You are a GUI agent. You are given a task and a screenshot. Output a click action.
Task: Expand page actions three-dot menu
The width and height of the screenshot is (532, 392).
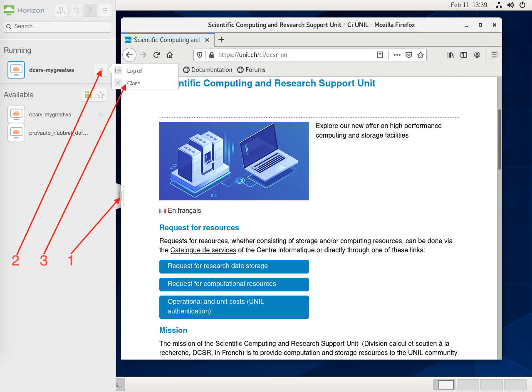[x=397, y=55]
